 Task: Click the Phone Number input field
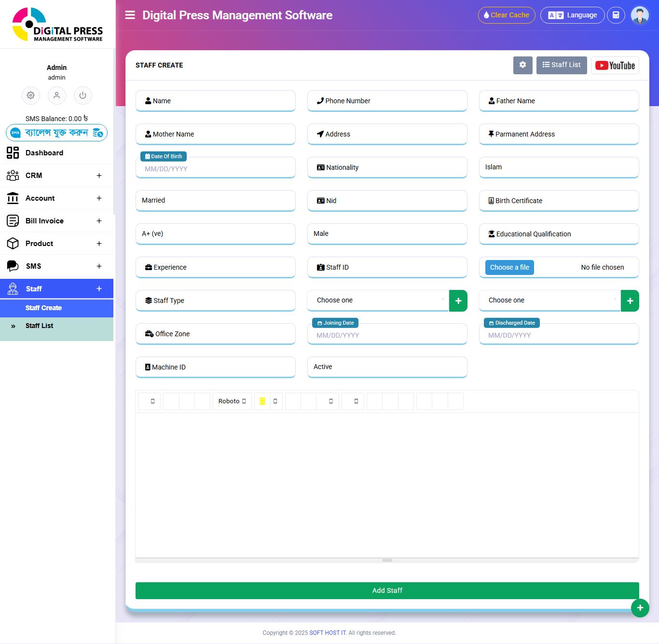coord(387,101)
